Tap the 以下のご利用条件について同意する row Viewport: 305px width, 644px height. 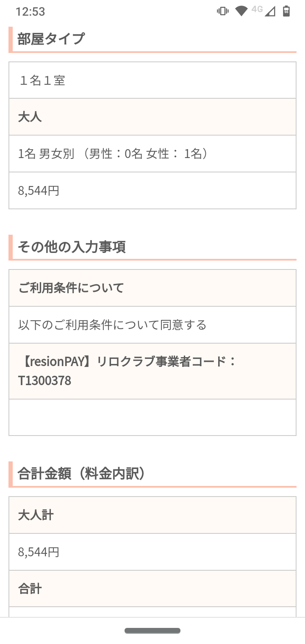click(152, 325)
